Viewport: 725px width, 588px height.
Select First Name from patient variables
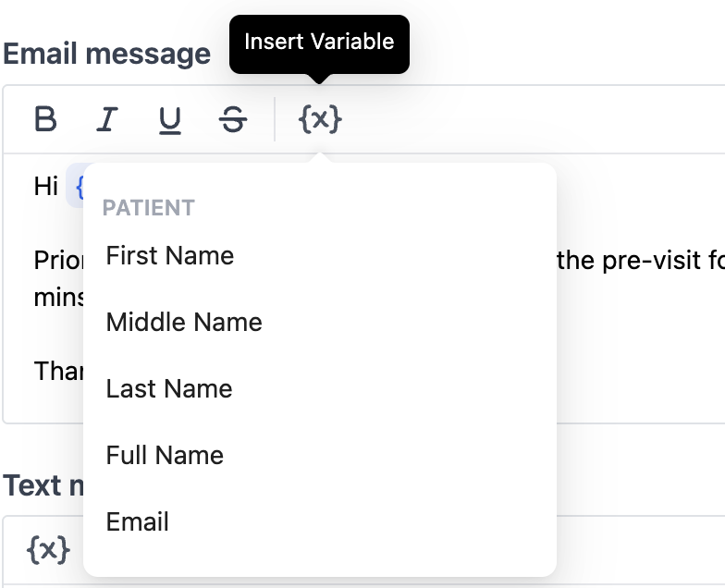(170, 255)
